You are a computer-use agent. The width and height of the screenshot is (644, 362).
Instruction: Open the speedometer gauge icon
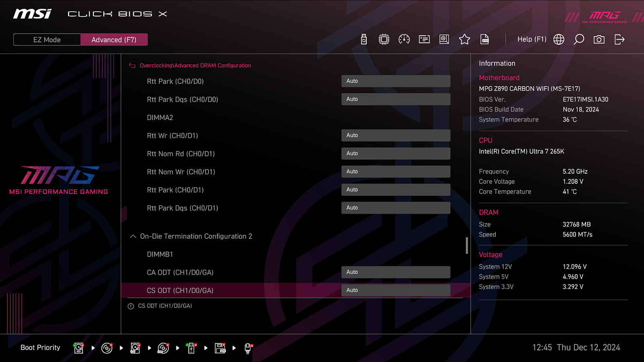coord(404,39)
